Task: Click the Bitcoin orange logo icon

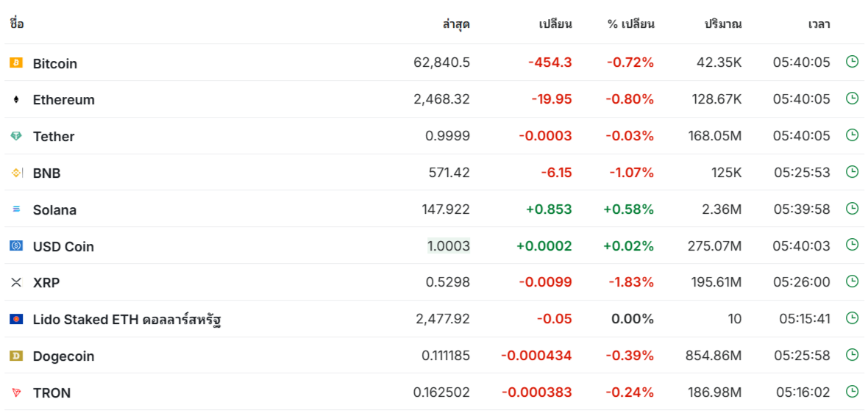Action: (16, 63)
